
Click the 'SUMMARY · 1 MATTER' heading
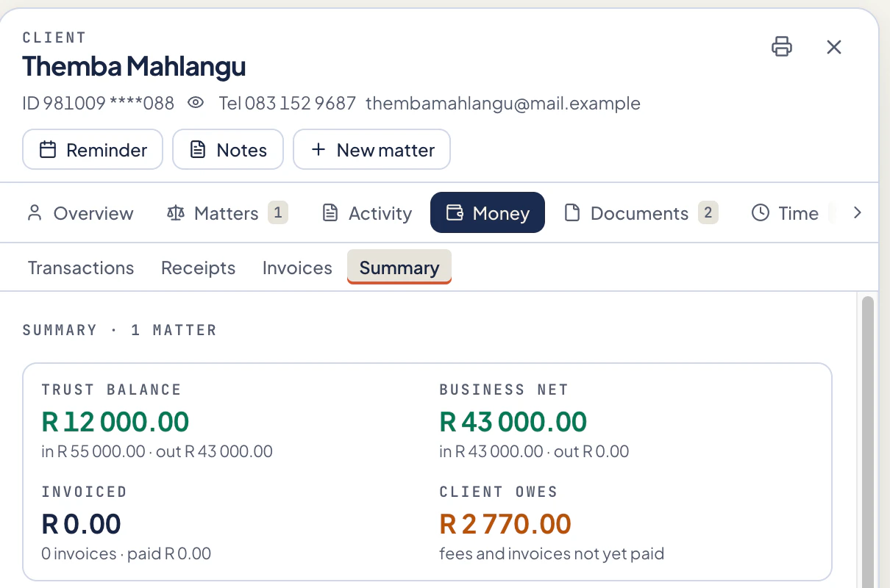tap(120, 330)
